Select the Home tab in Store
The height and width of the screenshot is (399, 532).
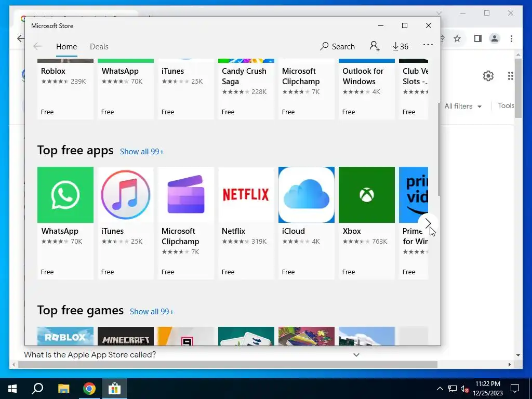point(66,46)
